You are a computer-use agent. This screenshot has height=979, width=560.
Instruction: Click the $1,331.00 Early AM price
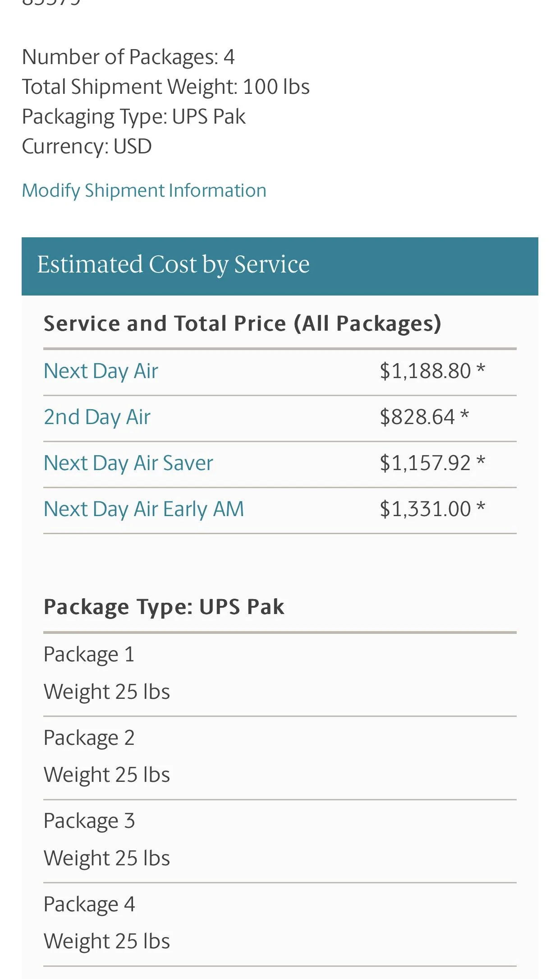point(432,509)
